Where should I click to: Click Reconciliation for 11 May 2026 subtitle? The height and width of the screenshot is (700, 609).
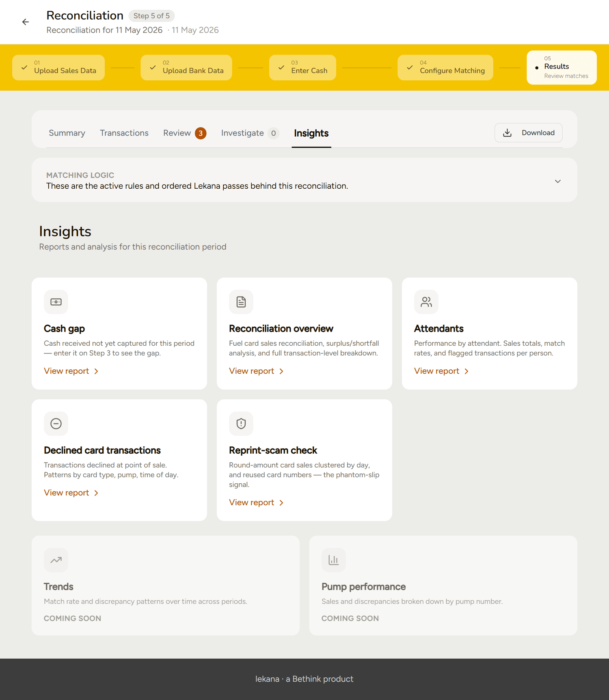pos(104,30)
